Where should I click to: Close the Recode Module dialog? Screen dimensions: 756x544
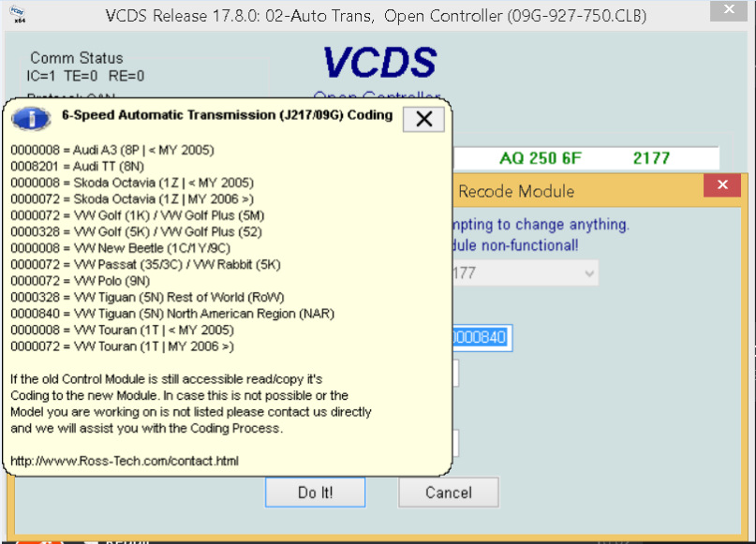(x=721, y=185)
